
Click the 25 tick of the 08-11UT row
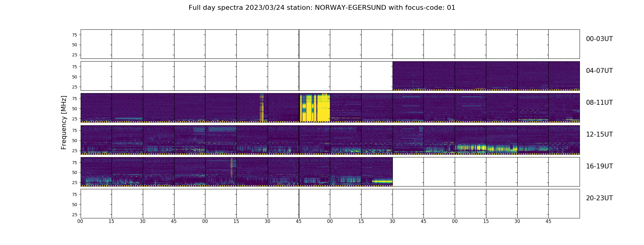(x=74, y=119)
